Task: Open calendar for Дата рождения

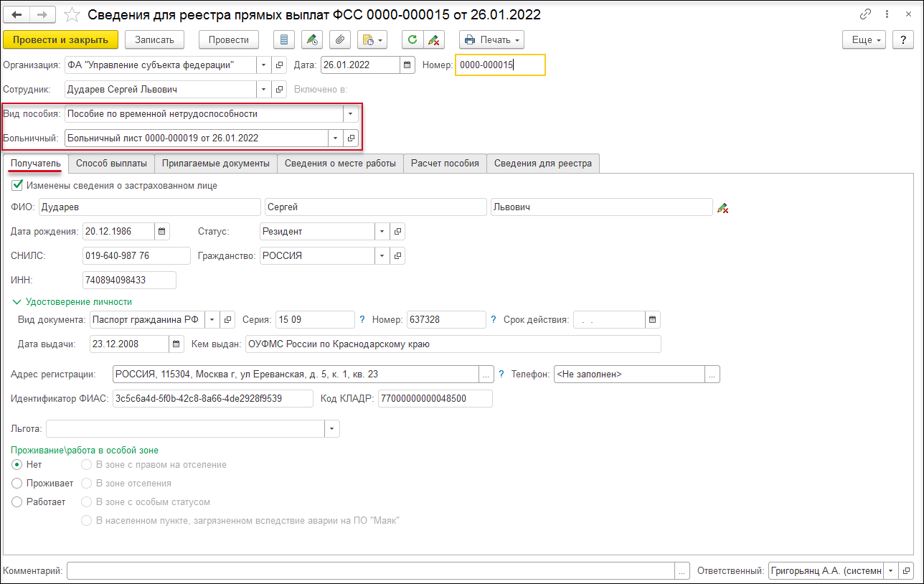Action: coord(161,231)
